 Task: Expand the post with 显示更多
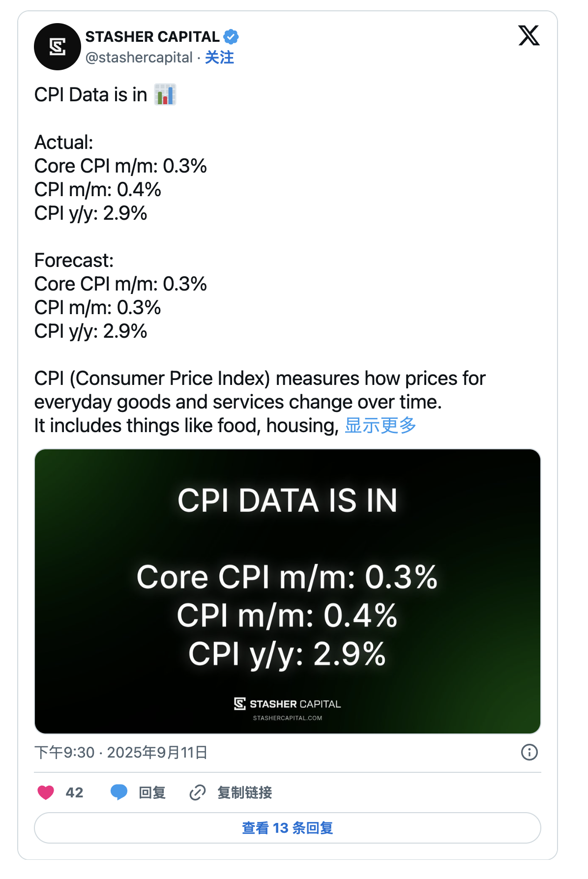[380, 426]
